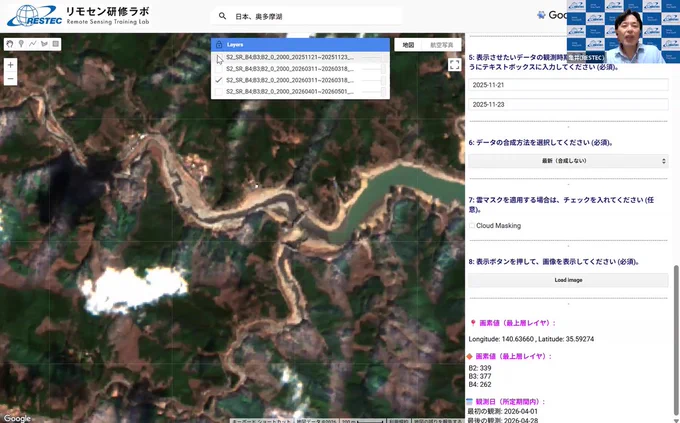Toggle the 20251121~20251123 layer checkbox

[x=219, y=57]
